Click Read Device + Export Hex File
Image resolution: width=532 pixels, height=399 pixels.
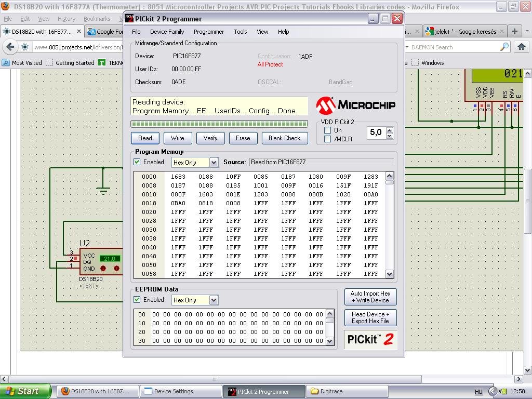coord(370,317)
